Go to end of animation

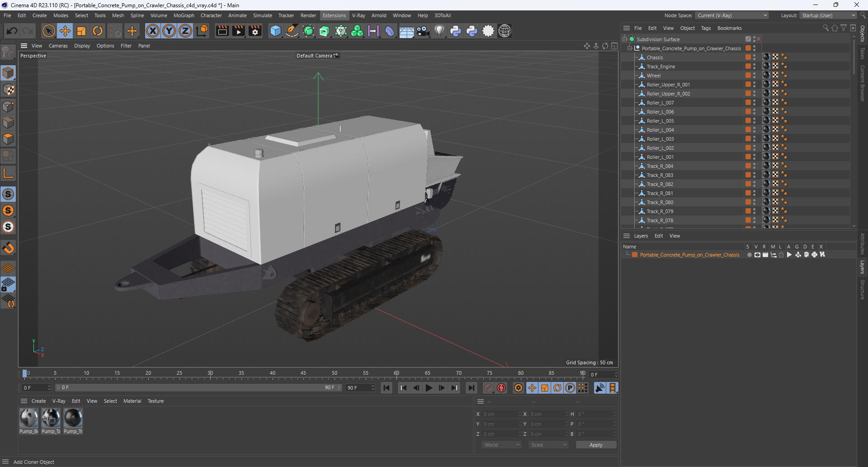(x=471, y=388)
